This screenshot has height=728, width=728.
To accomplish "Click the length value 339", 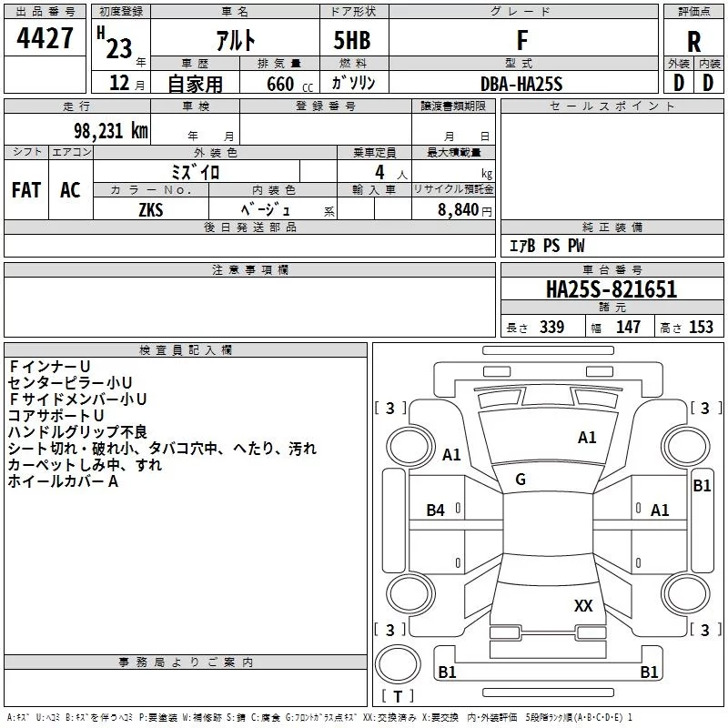I will pos(551,327).
